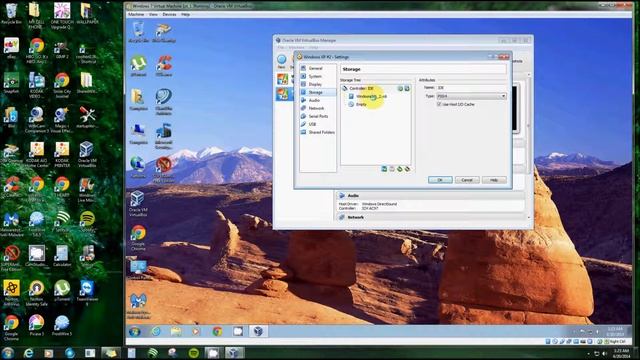The image size is (640, 360).
Task: Click Recycle Bin icon on host desktop
Action: 11,13
